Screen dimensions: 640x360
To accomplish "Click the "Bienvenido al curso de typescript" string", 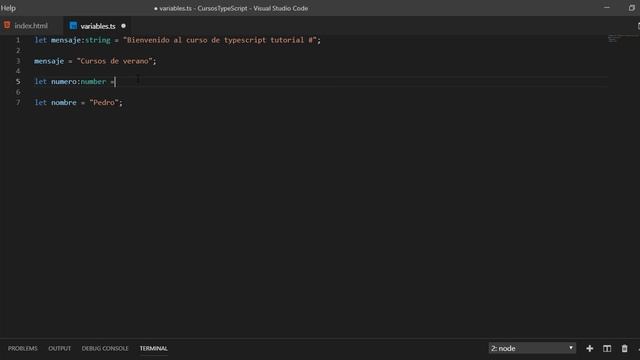I will pyautogui.click(x=220, y=40).
